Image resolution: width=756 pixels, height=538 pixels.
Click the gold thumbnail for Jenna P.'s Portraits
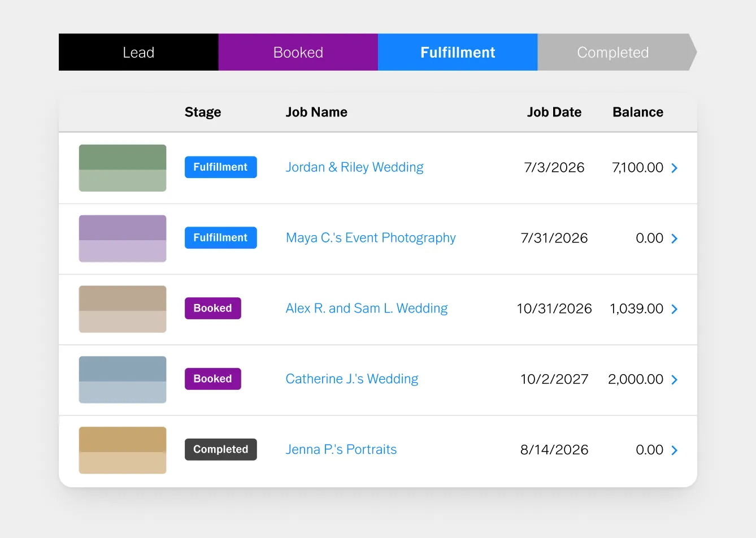tap(123, 450)
